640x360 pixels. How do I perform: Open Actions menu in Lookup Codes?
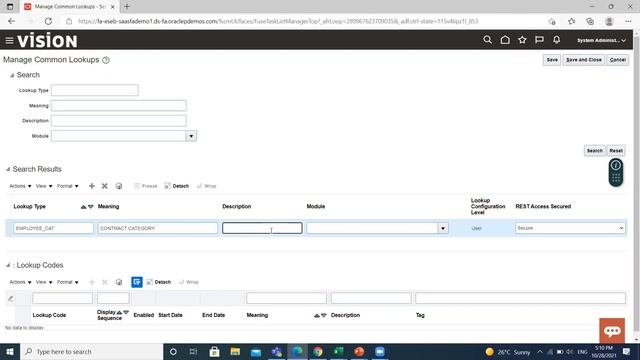[20, 282]
